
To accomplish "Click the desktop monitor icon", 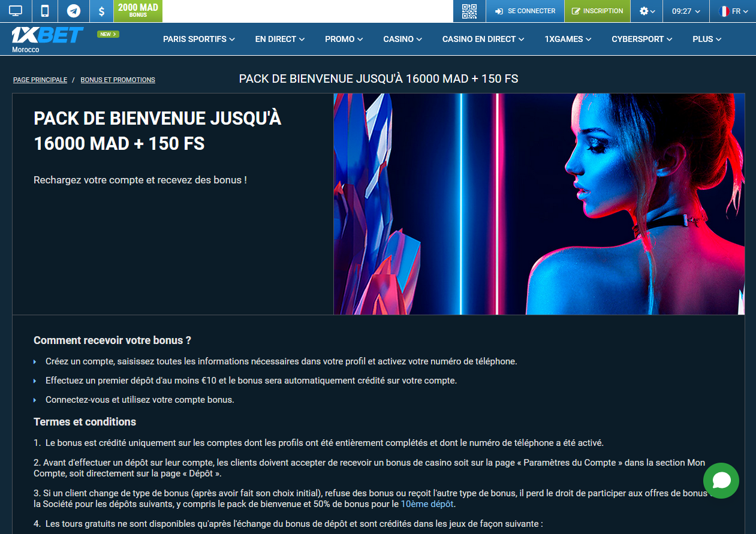I will pyautogui.click(x=16, y=11).
